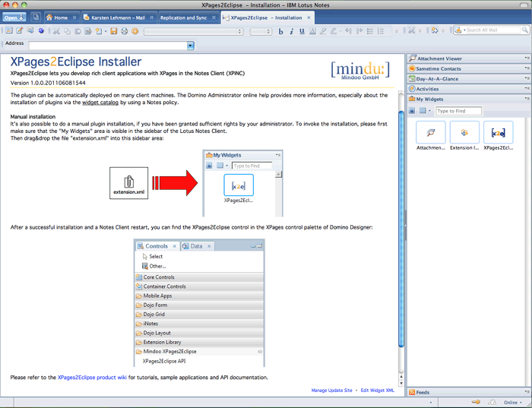This screenshot has width=532, height=408.
Task: Click the scissors icon near the search bar
Action: [x=412, y=31]
